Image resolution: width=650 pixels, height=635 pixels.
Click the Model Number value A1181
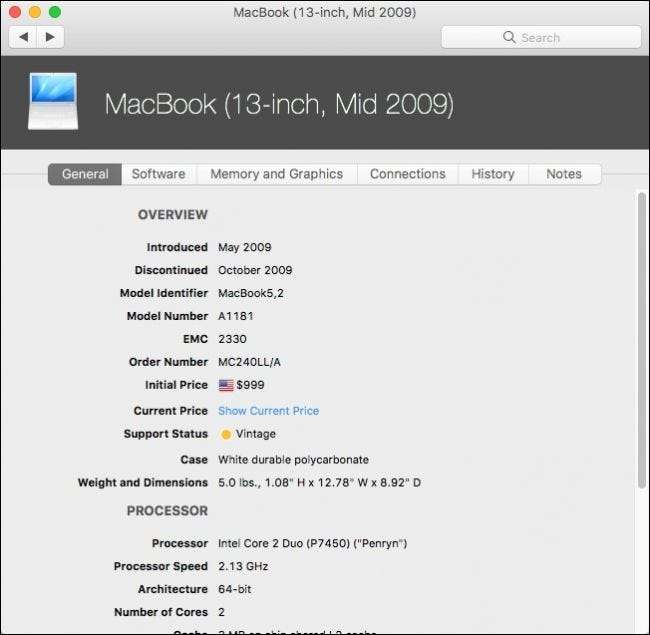pyautogui.click(x=235, y=317)
